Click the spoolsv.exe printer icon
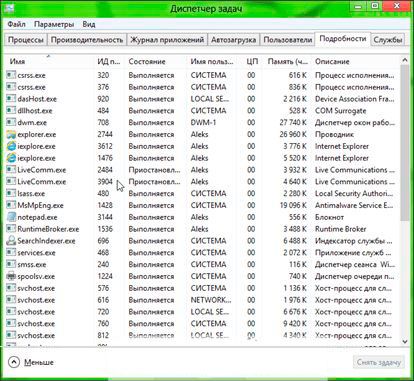This screenshot has width=414, height=381. [x=11, y=276]
